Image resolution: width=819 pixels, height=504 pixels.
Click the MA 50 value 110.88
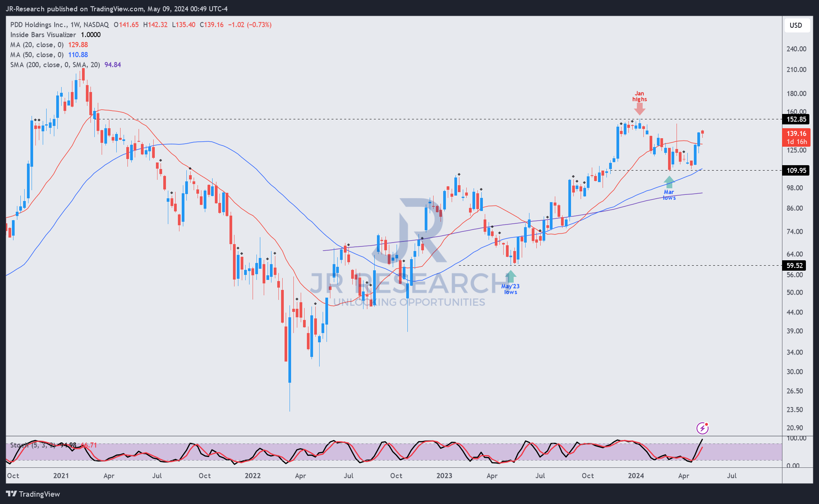point(78,55)
